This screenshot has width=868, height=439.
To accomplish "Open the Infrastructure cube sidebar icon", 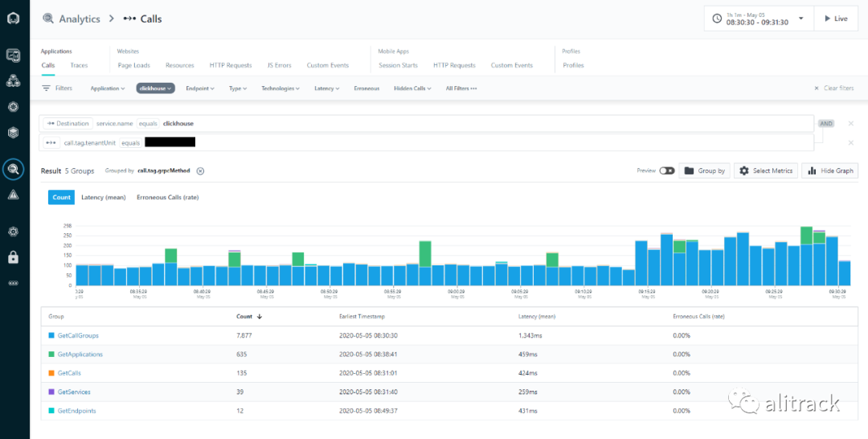I will click(x=14, y=133).
